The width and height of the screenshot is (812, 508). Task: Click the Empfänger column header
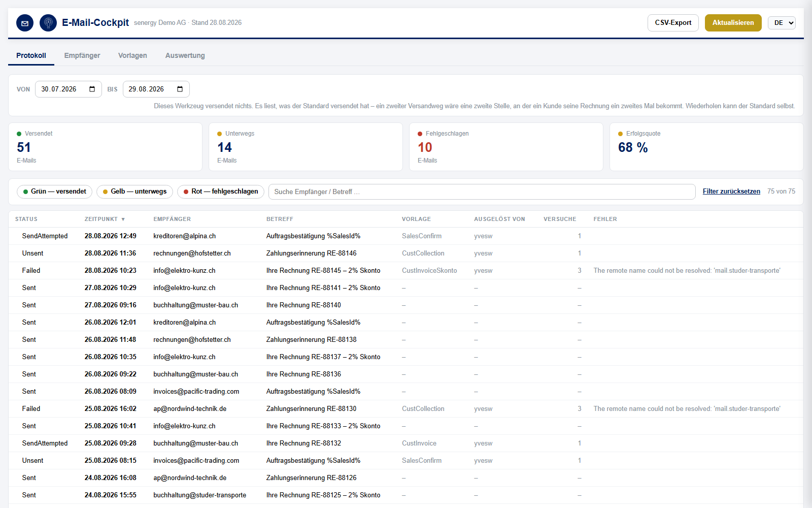coord(172,219)
